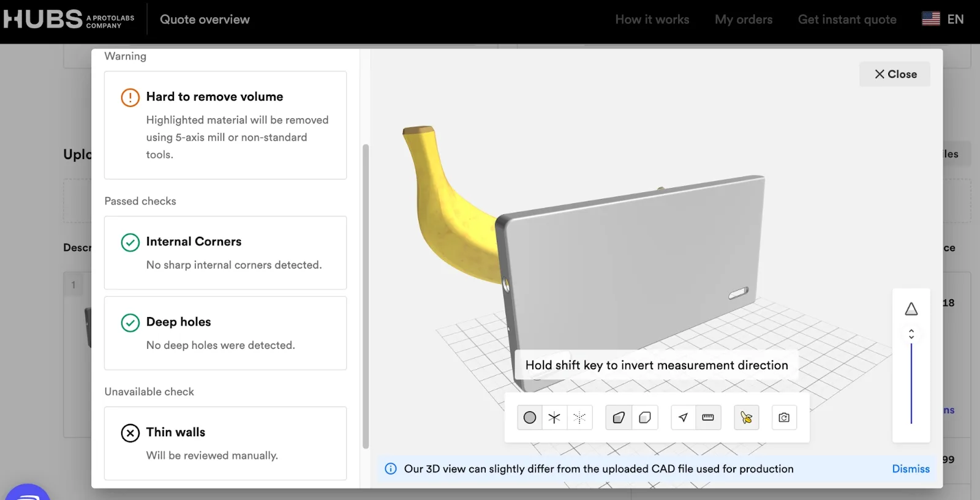Screen dimensions: 980x500
Task: Click the Quote overview title
Action: click(205, 20)
